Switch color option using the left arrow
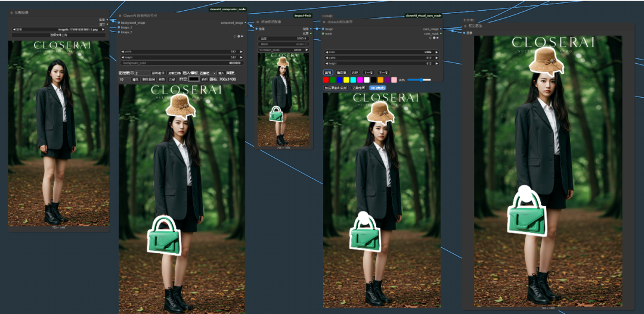 (x=326, y=52)
